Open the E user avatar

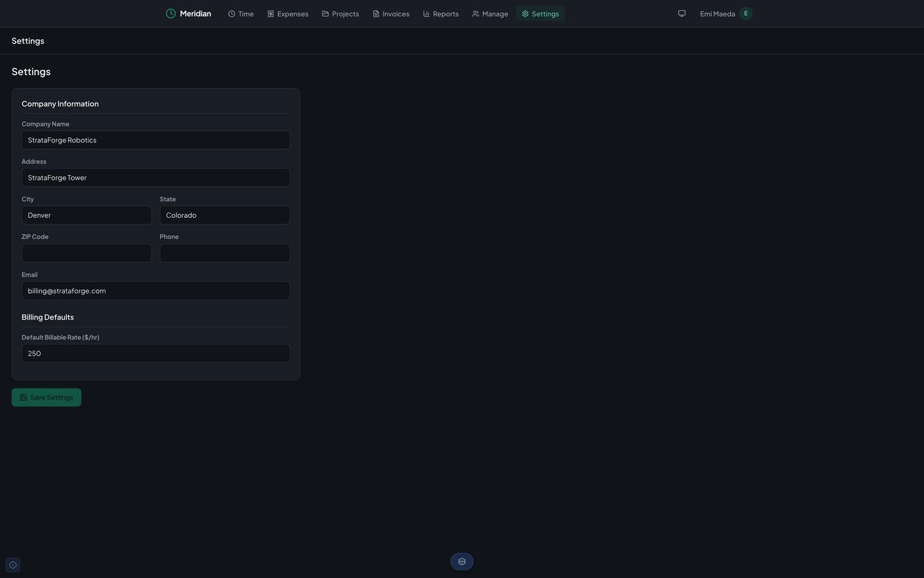pos(746,13)
